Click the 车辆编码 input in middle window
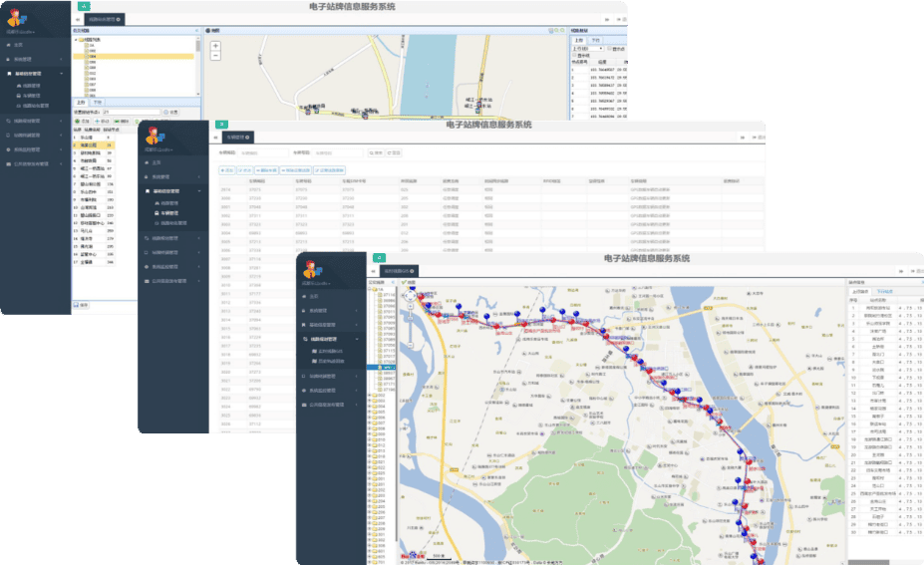The height and width of the screenshot is (565, 924). click(x=263, y=152)
